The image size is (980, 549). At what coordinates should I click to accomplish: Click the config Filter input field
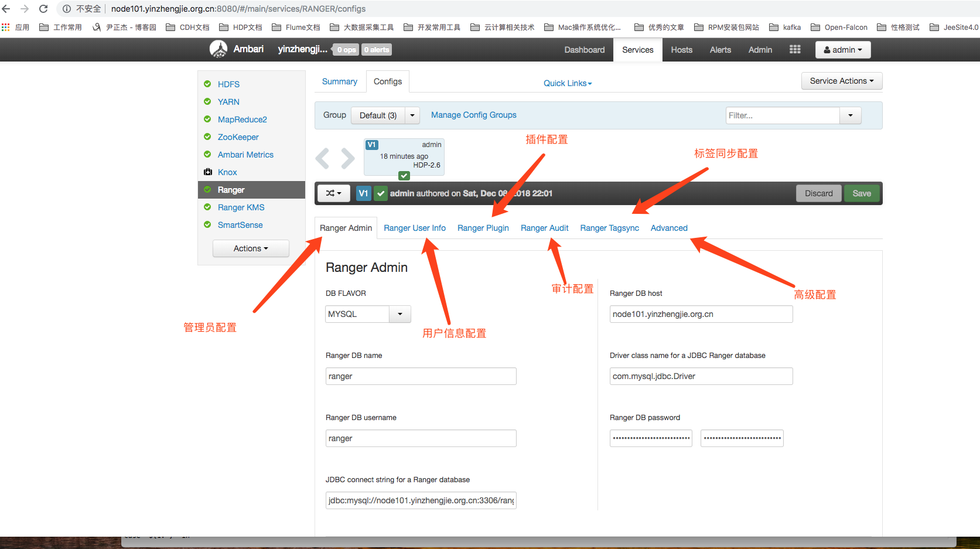point(783,115)
